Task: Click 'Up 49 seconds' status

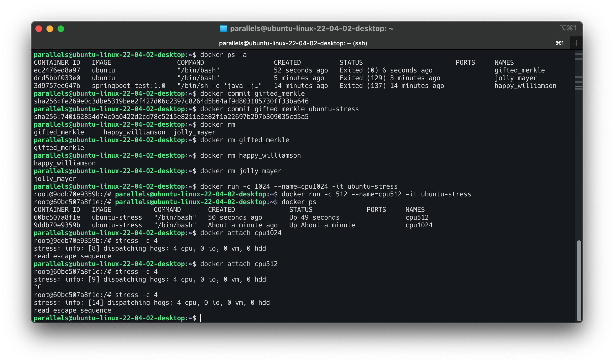Action: pyautogui.click(x=314, y=217)
